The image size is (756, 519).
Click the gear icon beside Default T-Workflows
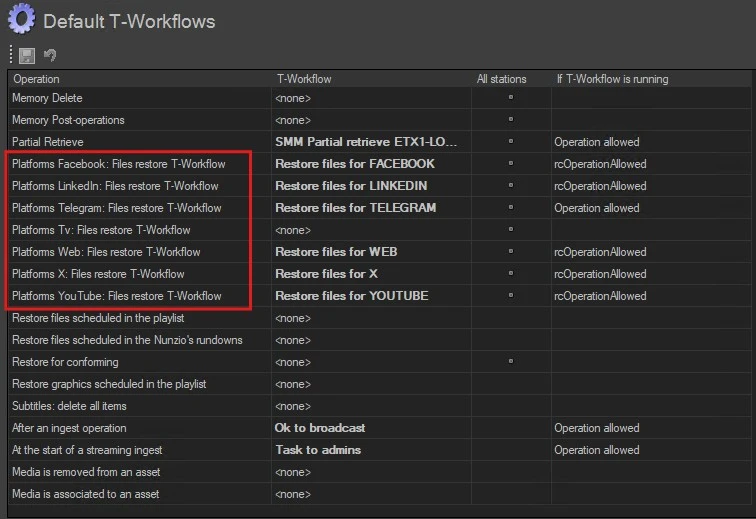pyautogui.click(x=21, y=20)
